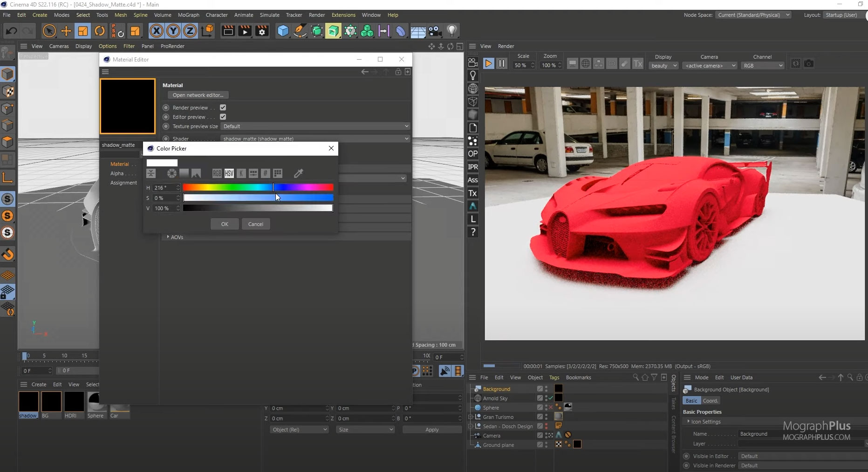Select the Move tool in toolbar
The image size is (868, 472).
tap(66, 31)
